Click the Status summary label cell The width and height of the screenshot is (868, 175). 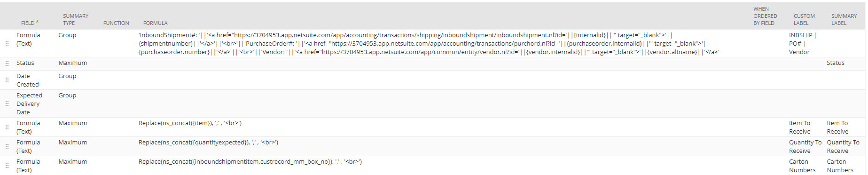[836, 63]
